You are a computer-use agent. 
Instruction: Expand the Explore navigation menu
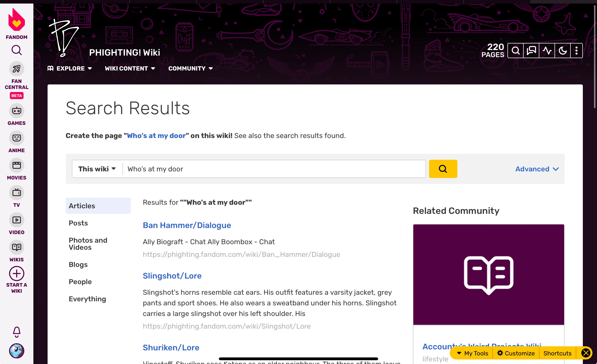(70, 69)
